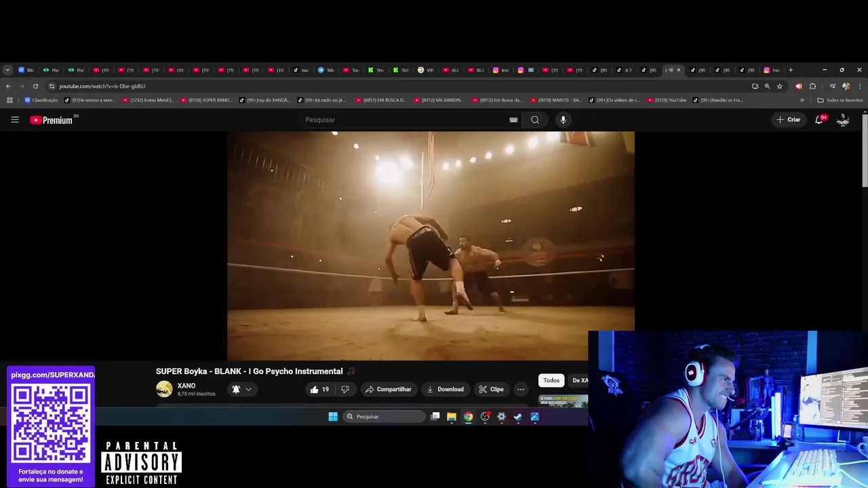The height and width of the screenshot is (488, 868).
Task: Open the (9078) MANTIS - XA bookmark
Action: 557,100
